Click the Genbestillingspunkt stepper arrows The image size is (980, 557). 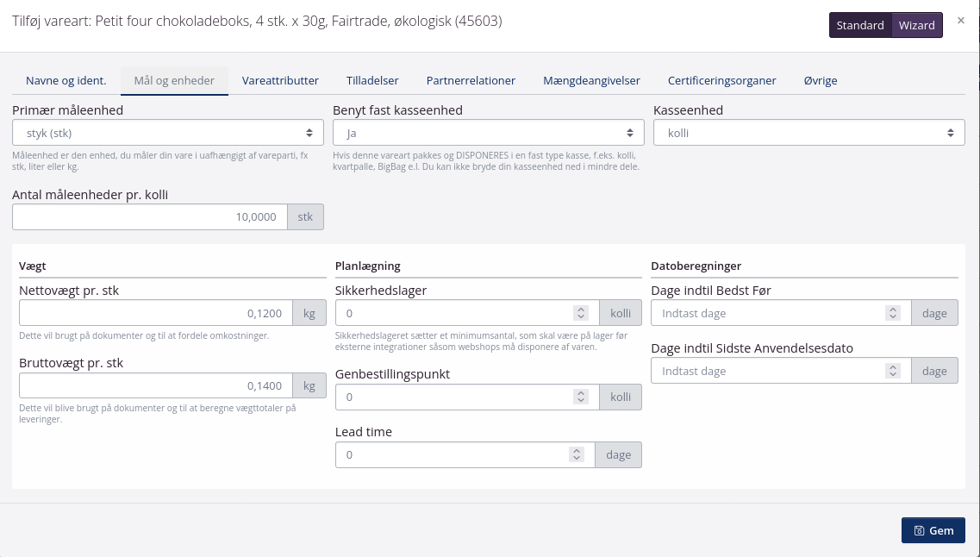tap(581, 397)
